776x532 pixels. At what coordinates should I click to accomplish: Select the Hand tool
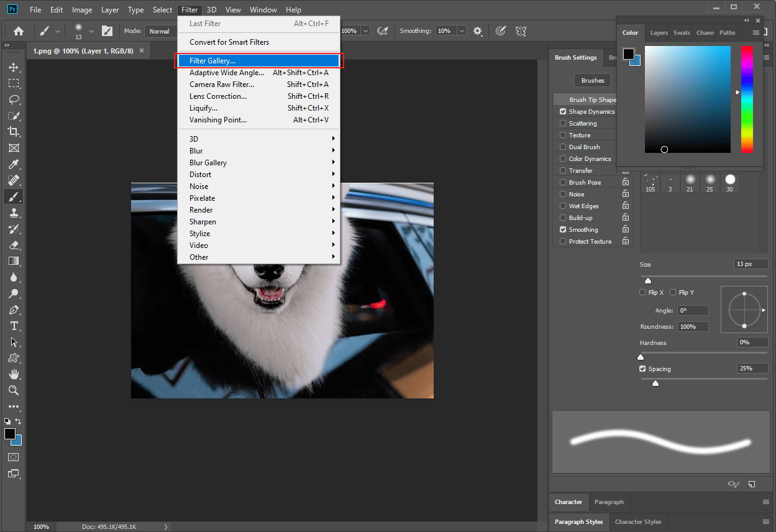(x=14, y=374)
